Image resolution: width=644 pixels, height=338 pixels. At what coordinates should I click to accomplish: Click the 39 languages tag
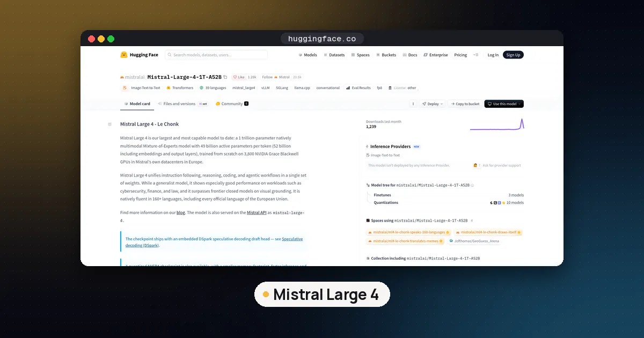(213, 87)
